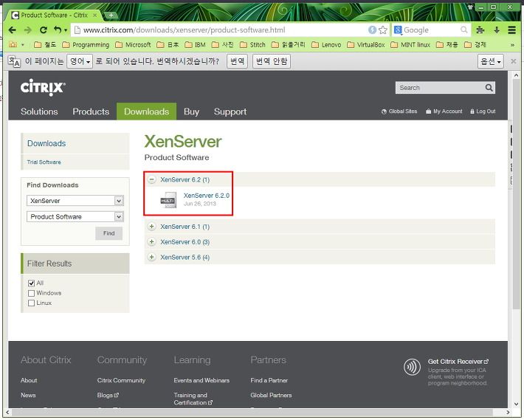The image size is (524, 420).
Task: Click the Get Citrix Receiver circular icon
Action: coord(412,367)
